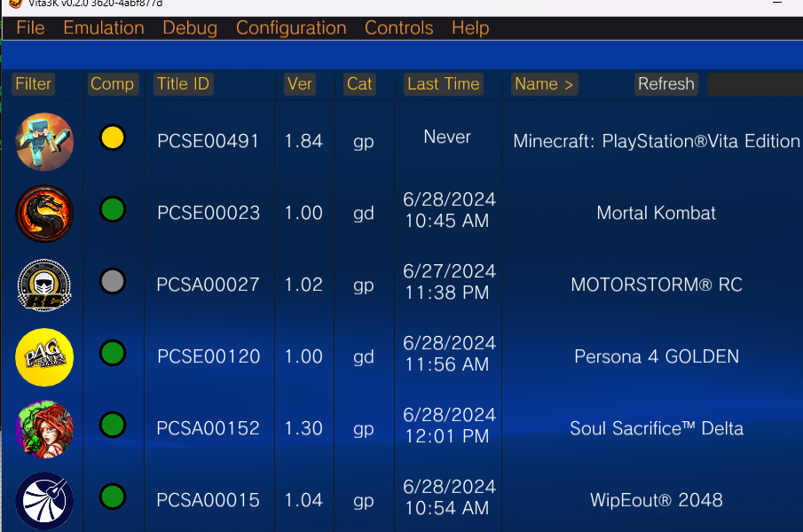Focus the search field beside Refresh
803x532 pixels.
tap(755, 84)
